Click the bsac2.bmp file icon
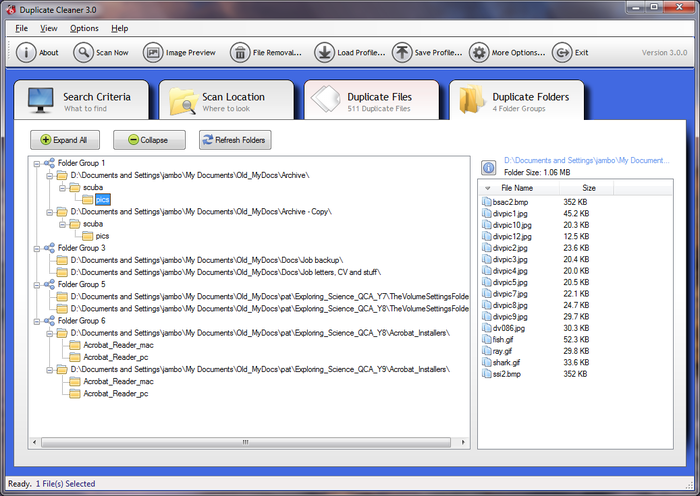Viewport: 700px width, 496px height. pos(487,202)
